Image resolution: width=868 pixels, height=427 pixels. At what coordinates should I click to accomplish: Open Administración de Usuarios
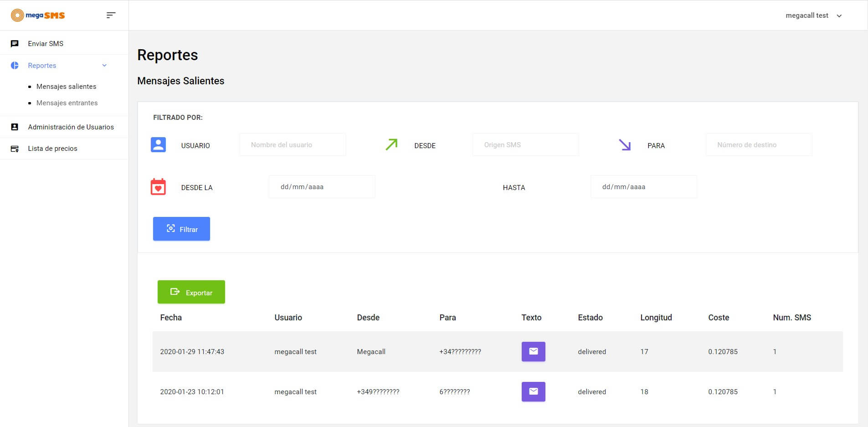[x=71, y=127]
